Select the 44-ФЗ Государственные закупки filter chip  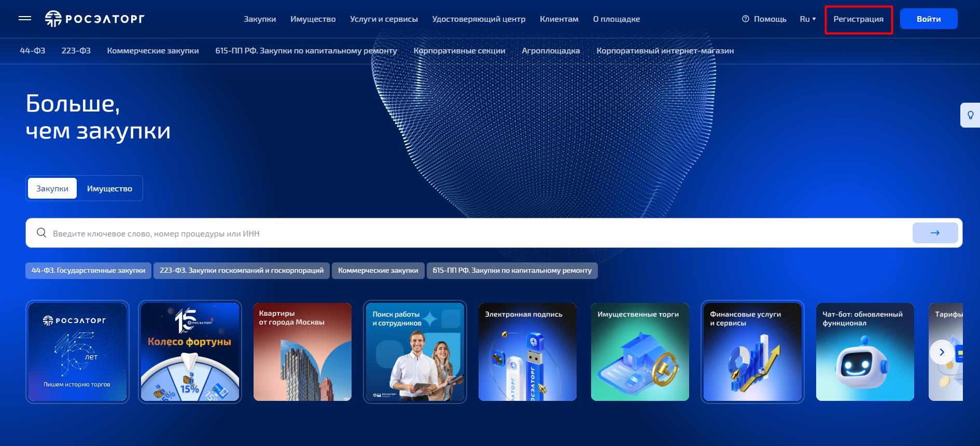(88, 270)
